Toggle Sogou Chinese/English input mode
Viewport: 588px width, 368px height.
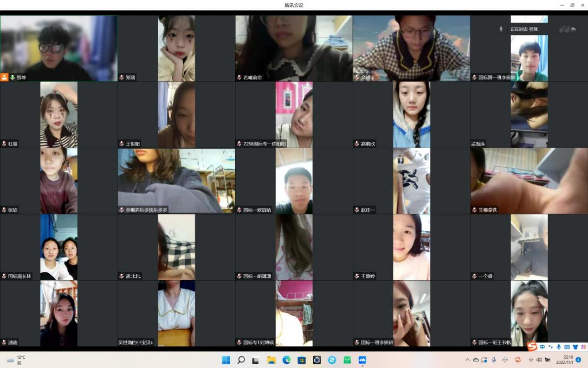(x=542, y=347)
